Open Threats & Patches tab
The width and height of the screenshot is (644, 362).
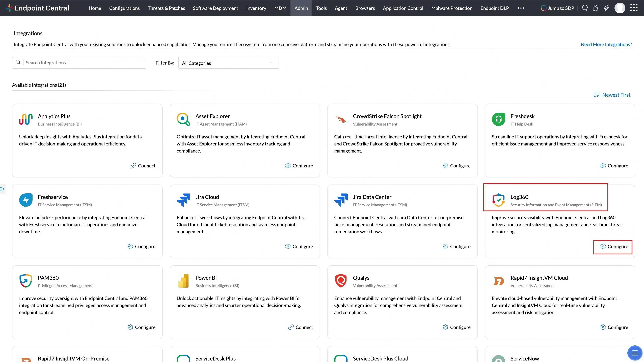coord(166,8)
